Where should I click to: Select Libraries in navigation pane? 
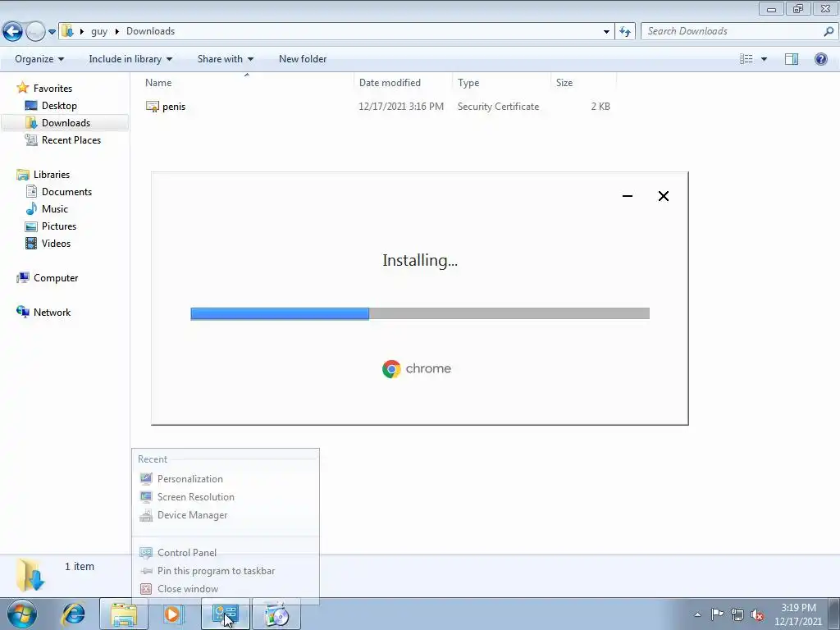52,175
